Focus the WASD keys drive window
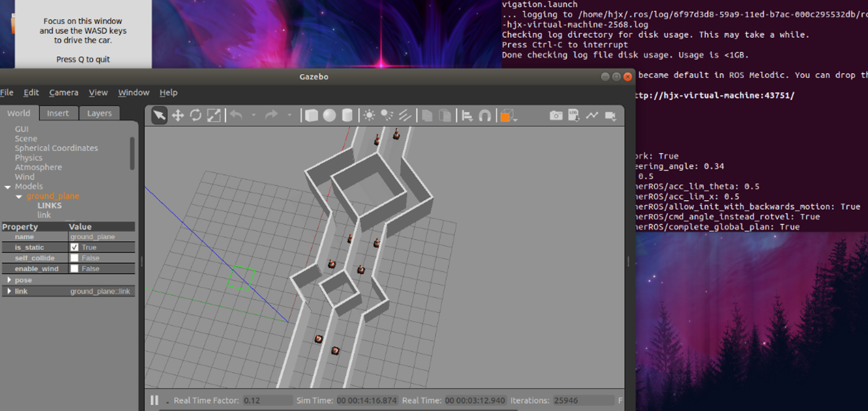Image resolution: width=868 pixels, height=411 pixels. (83, 34)
